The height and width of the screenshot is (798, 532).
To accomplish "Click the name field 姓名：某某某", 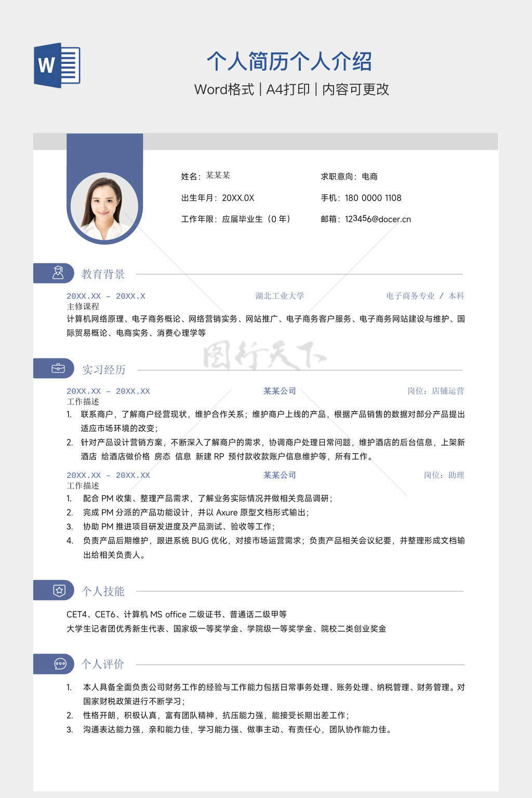I will 205,176.
